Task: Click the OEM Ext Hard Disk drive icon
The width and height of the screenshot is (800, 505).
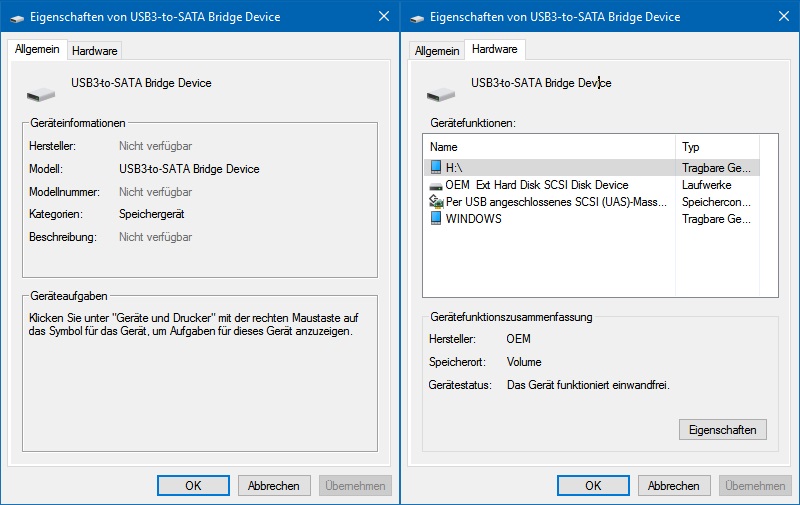Action: pyautogui.click(x=435, y=185)
